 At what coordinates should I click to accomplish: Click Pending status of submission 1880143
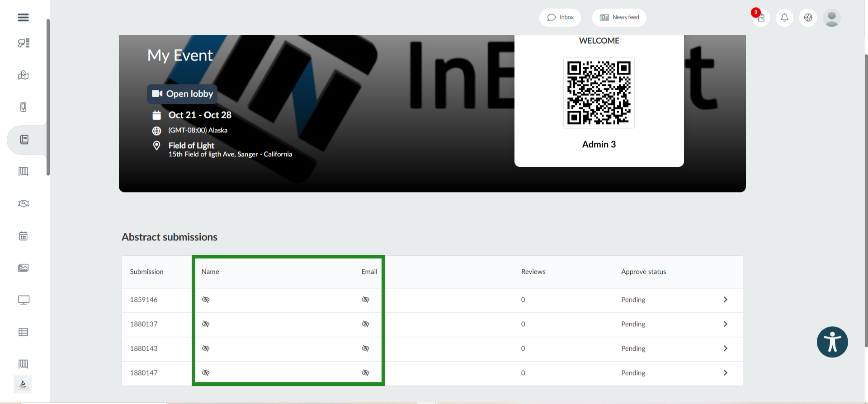pyautogui.click(x=633, y=348)
